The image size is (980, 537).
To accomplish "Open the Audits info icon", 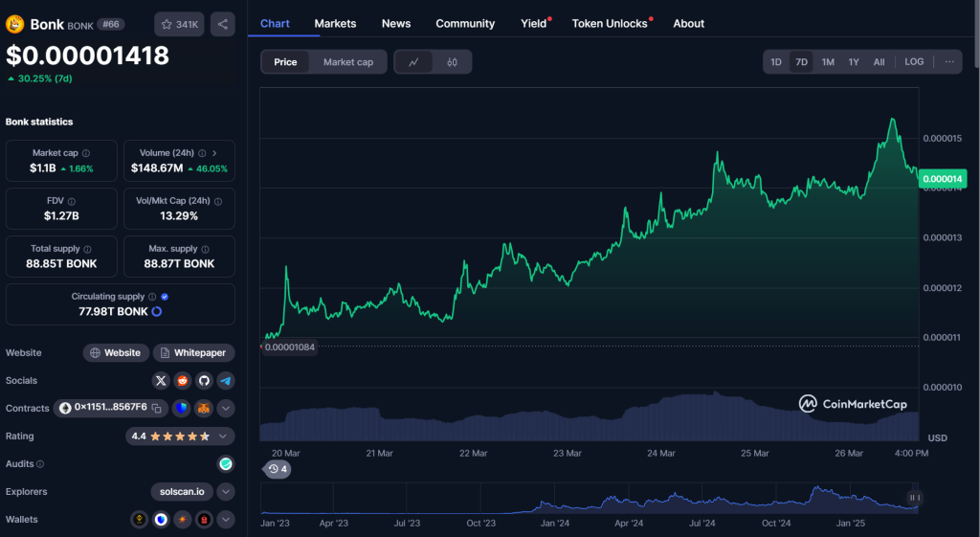I will pos(40,464).
